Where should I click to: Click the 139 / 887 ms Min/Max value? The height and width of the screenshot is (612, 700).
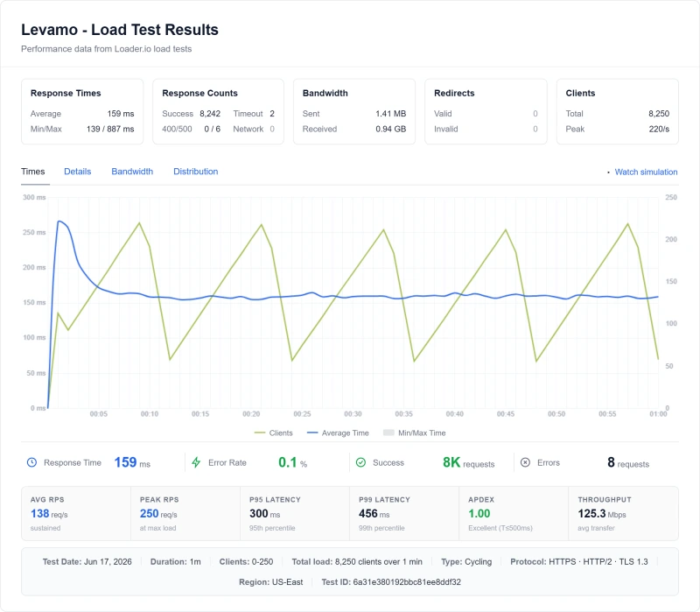[110, 129]
